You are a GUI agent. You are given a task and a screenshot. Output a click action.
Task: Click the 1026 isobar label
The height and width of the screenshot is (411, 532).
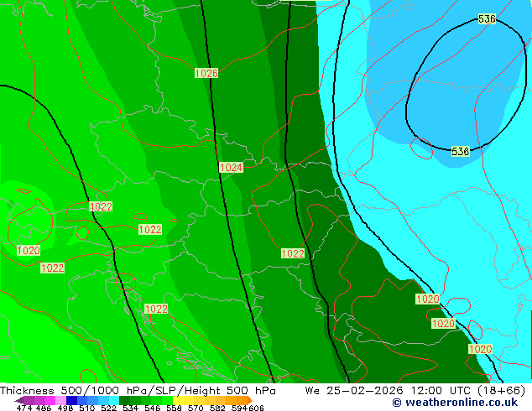pos(206,73)
